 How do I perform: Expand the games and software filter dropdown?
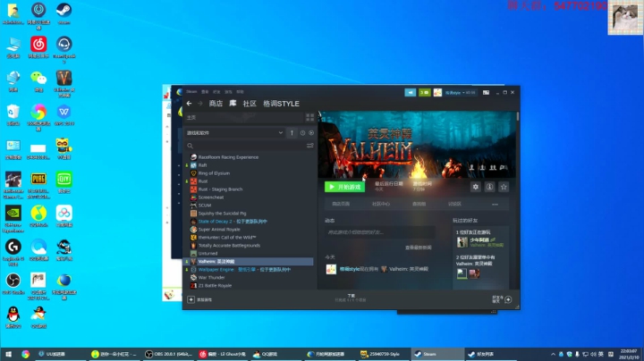pyautogui.click(x=234, y=133)
